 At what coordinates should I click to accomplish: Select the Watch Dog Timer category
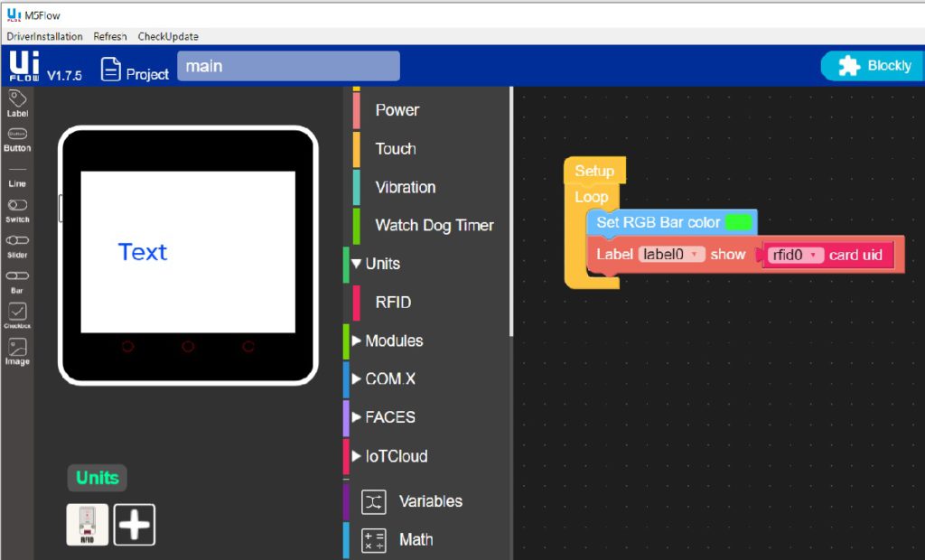[434, 226]
